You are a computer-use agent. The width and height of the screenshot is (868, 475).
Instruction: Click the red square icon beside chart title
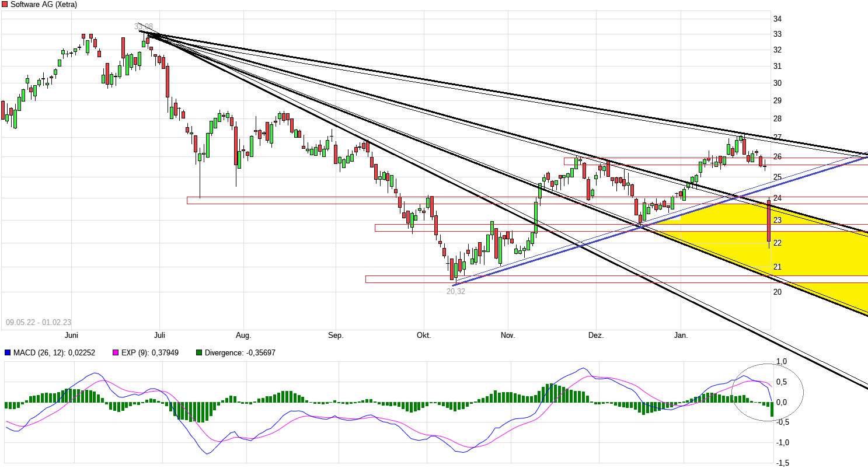coord(5,4)
